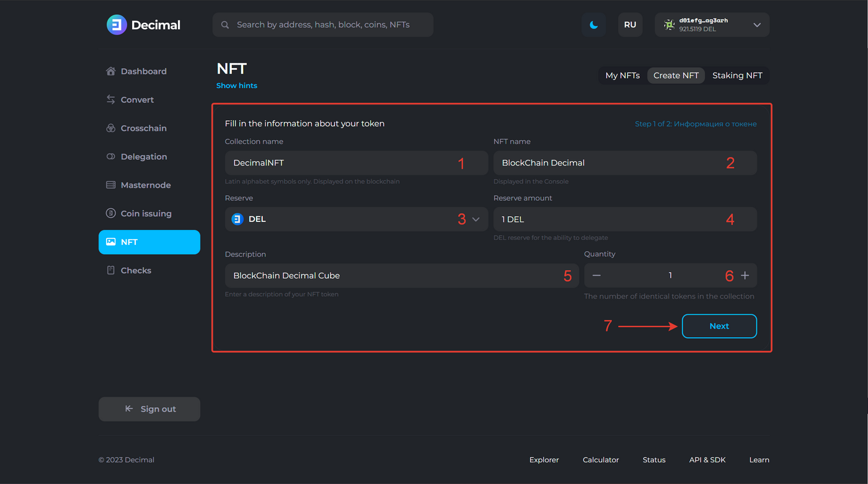Open the Status footer link
The height and width of the screenshot is (484, 868).
(654, 460)
